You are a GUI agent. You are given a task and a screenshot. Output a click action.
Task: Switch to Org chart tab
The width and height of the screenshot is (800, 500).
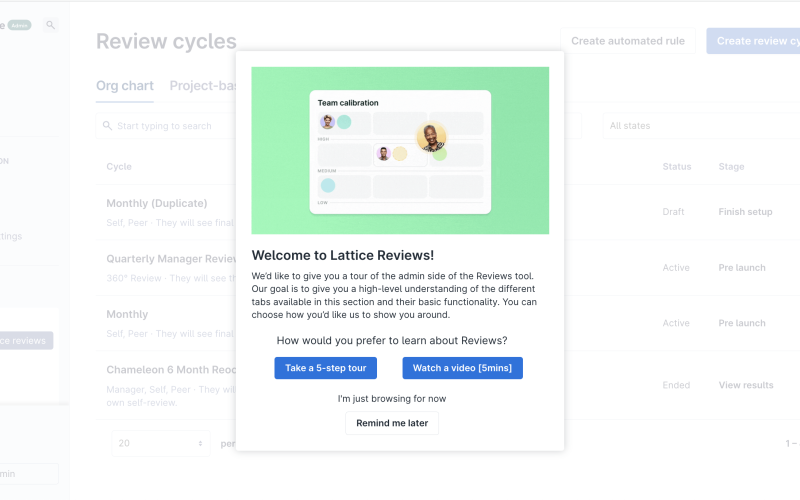tap(124, 86)
